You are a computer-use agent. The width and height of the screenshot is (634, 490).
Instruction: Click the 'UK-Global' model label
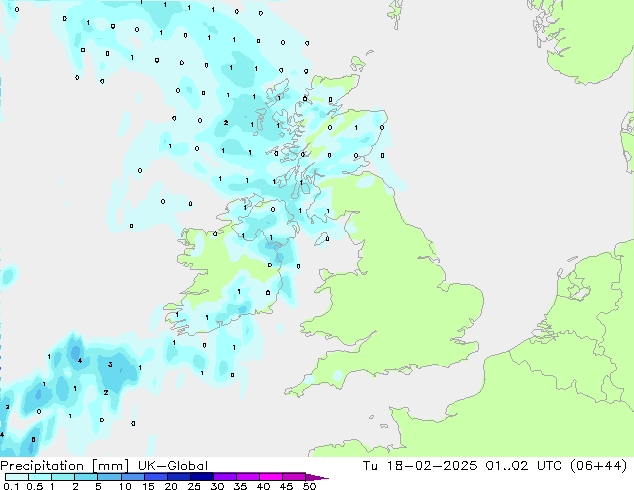[x=173, y=466]
